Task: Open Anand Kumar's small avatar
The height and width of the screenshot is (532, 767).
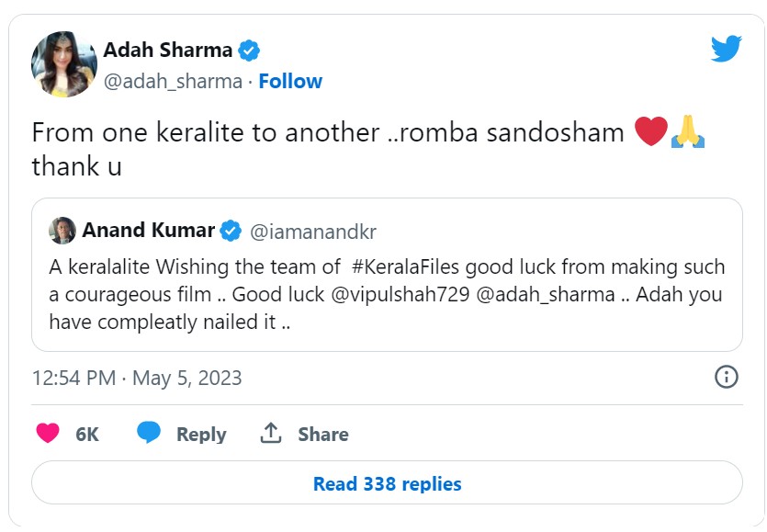Action: (62, 231)
